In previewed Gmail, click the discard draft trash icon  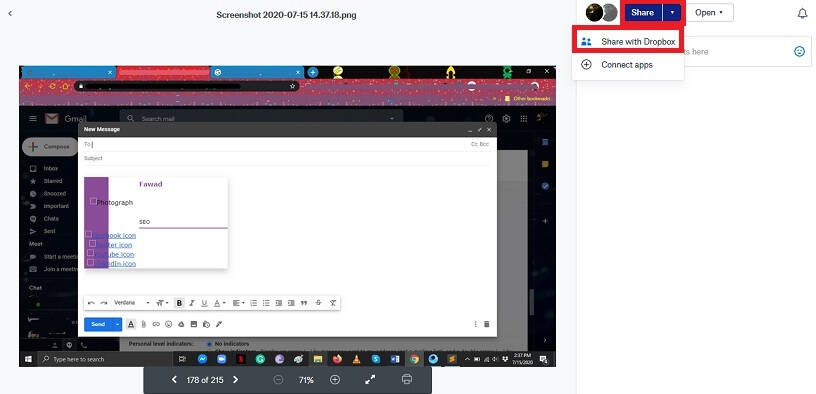(487, 324)
